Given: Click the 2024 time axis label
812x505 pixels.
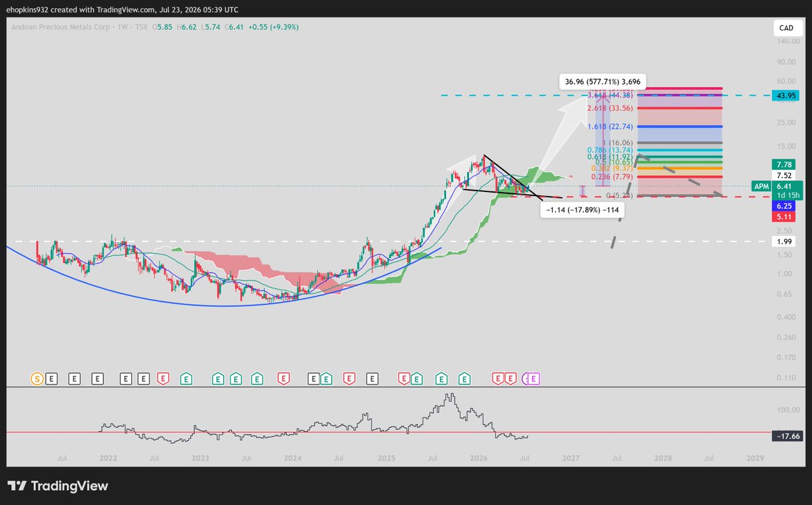Looking at the screenshot, I should 293,458.
